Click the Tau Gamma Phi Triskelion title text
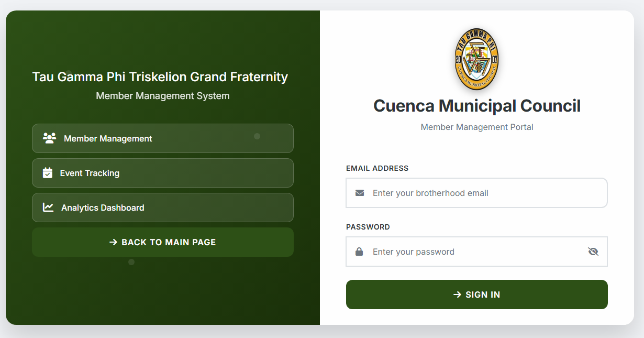 coord(160,77)
